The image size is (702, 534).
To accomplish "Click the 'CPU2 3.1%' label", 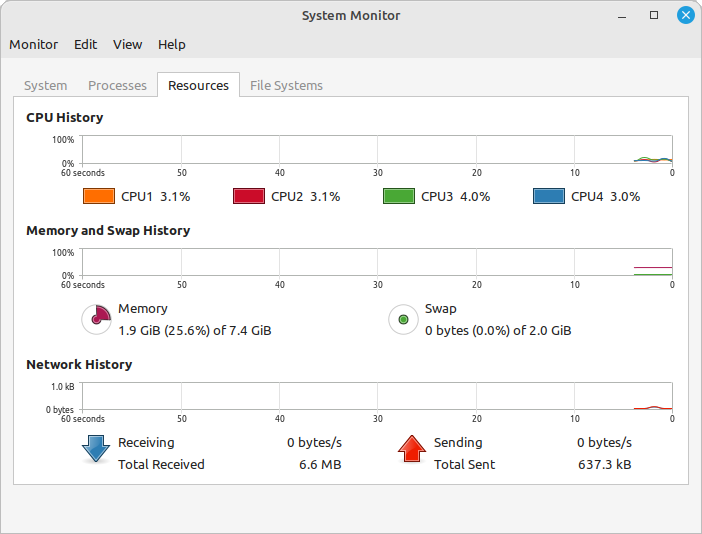I will point(306,197).
